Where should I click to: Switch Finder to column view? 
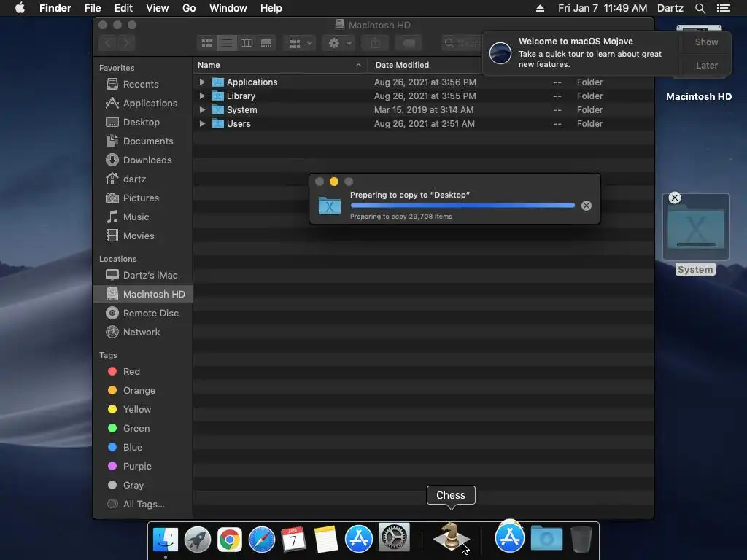(x=247, y=43)
